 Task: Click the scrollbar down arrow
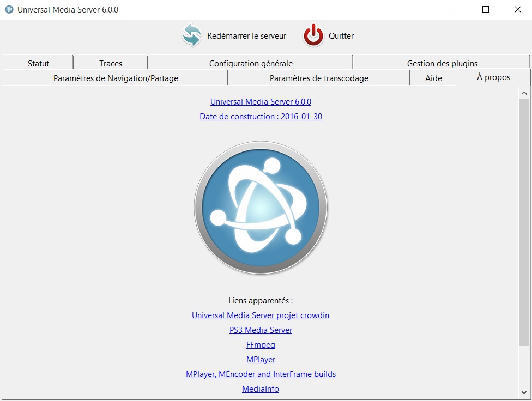coord(524,392)
